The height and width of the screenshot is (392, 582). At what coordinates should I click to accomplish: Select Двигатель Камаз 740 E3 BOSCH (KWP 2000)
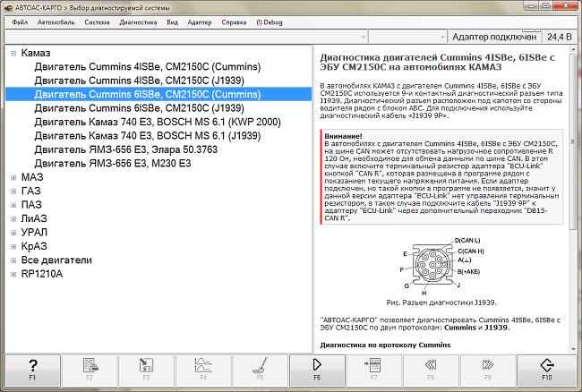[x=158, y=122]
